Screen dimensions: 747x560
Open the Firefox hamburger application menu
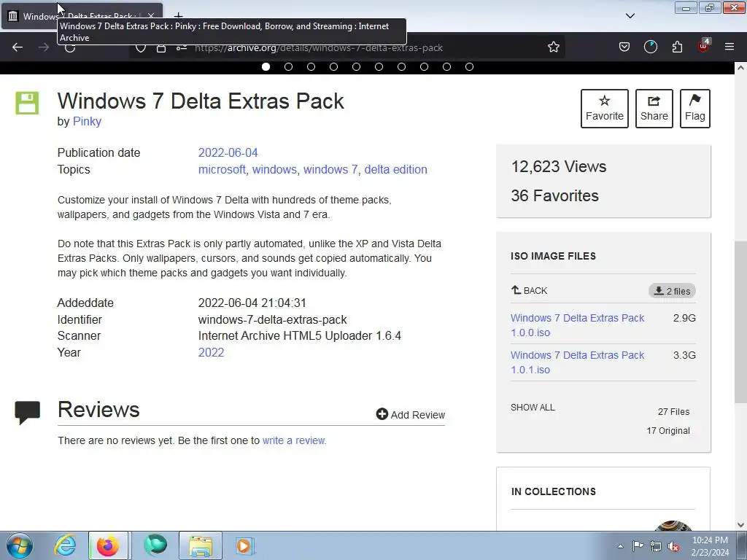(x=729, y=47)
